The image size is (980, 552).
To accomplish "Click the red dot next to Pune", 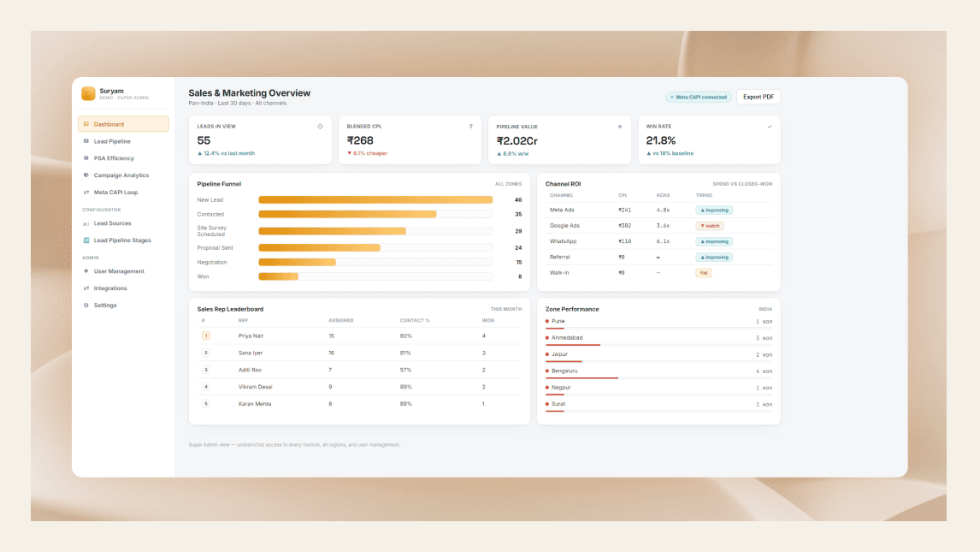I will point(547,321).
